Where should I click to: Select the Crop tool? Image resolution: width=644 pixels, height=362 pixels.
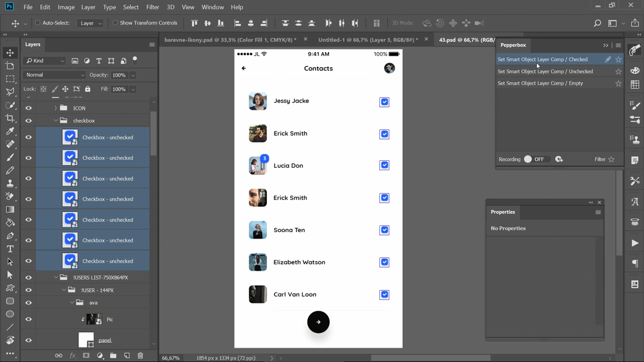click(9, 118)
